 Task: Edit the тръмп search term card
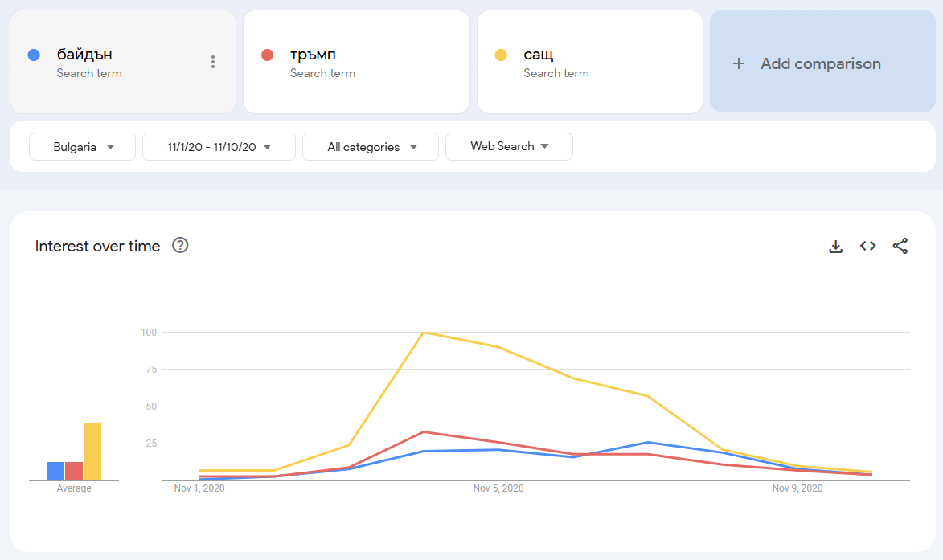pos(356,62)
